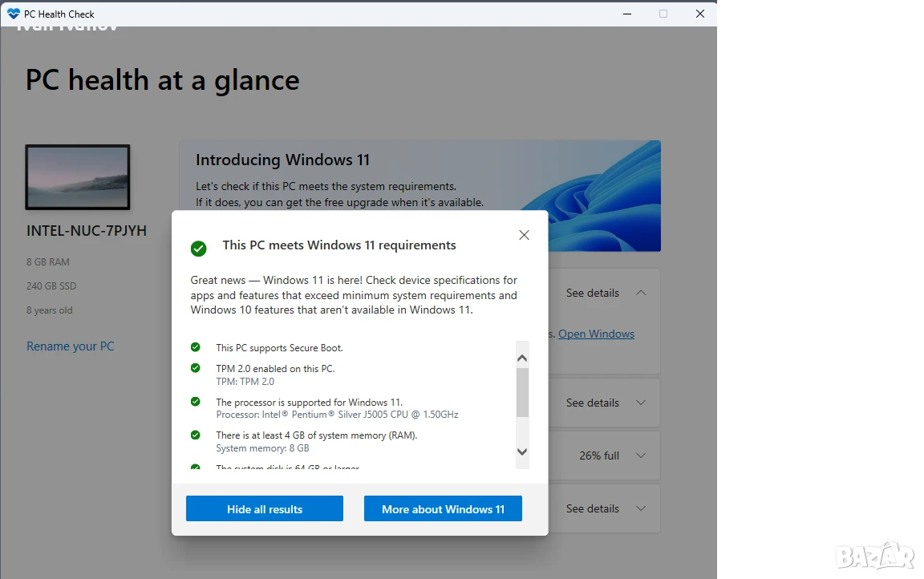Expand the last See details section
924x579 pixels.
(x=641, y=509)
